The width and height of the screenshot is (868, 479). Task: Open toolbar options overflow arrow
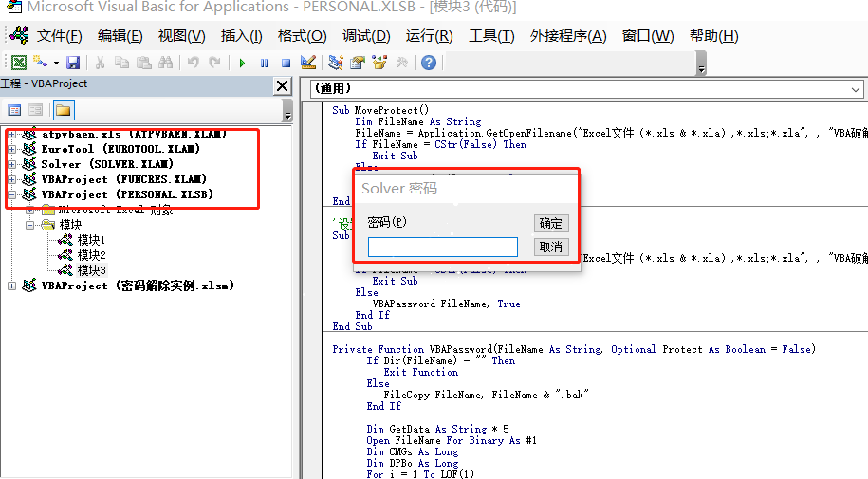[x=701, y=64]
